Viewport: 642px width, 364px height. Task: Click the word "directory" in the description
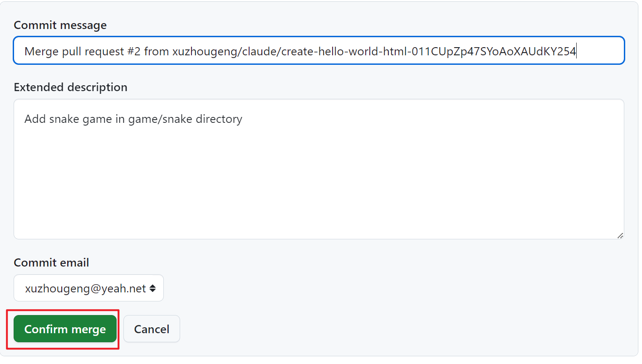pos(218,119)
